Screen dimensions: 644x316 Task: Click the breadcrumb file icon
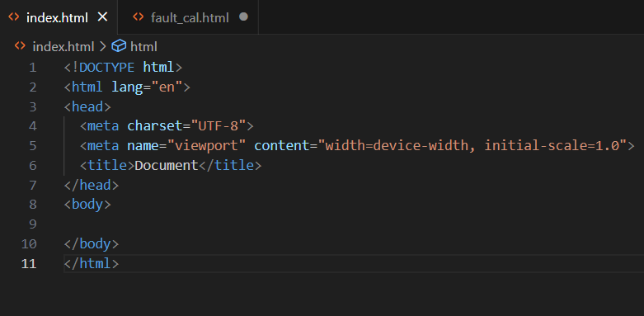coord(20,46)
